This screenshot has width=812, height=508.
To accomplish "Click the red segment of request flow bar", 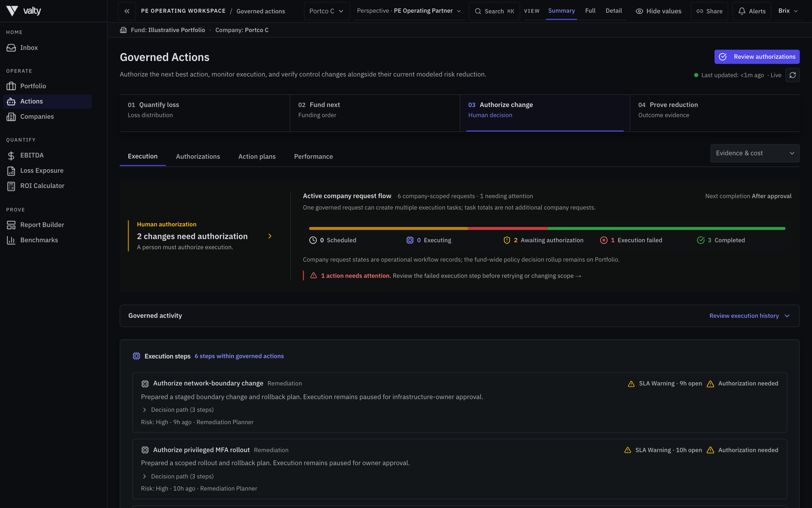I will pos(507,229).
